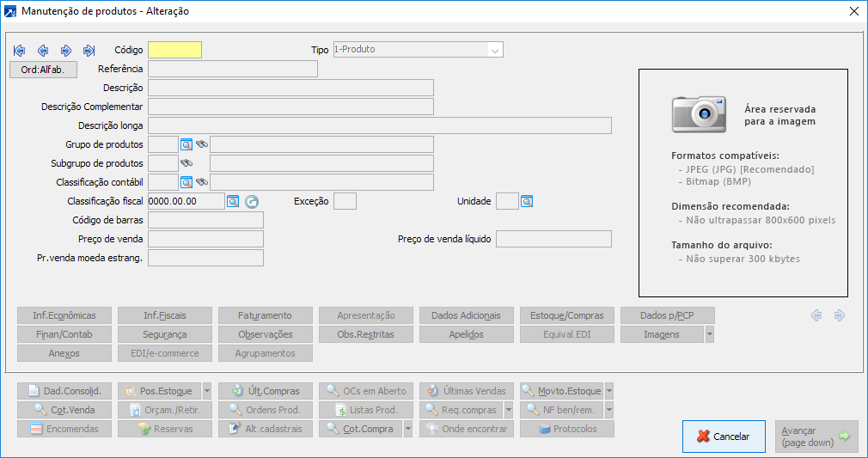This screenshot has height=458, width=868.
Task: Click camera icon in image area
Action: tap(700, 114)
